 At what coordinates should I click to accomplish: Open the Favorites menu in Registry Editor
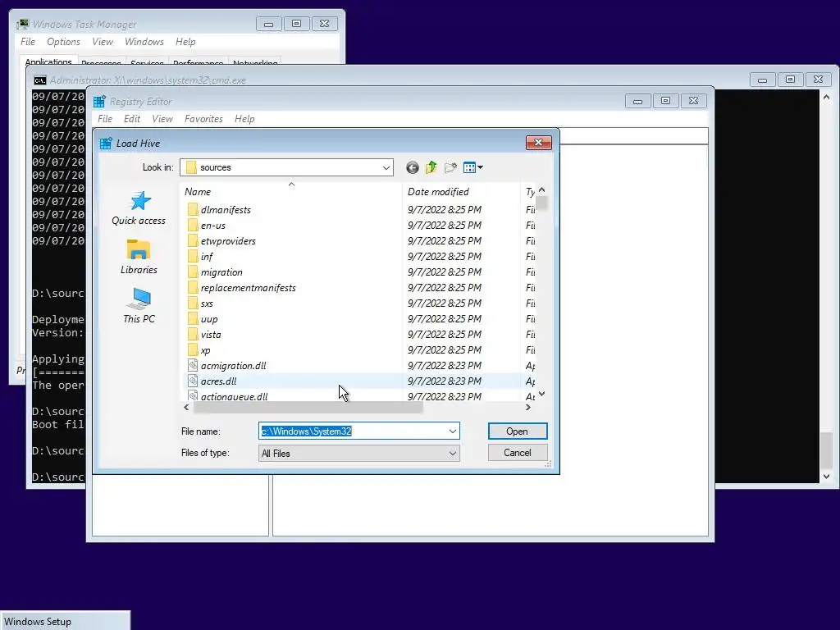click(x=203, y=119)
